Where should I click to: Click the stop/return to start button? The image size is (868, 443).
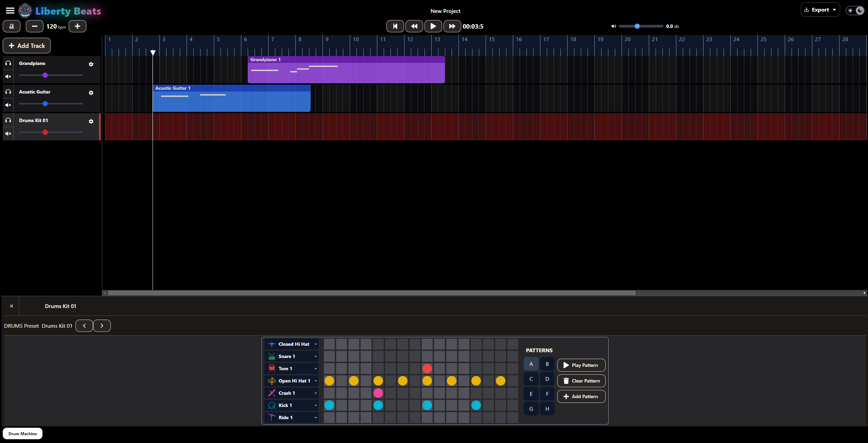[x=395, y=26]
